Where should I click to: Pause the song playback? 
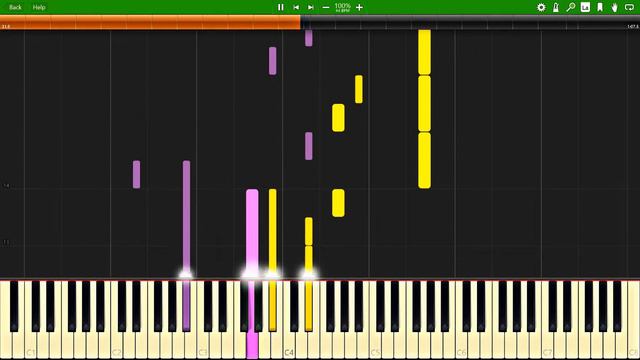281,7
